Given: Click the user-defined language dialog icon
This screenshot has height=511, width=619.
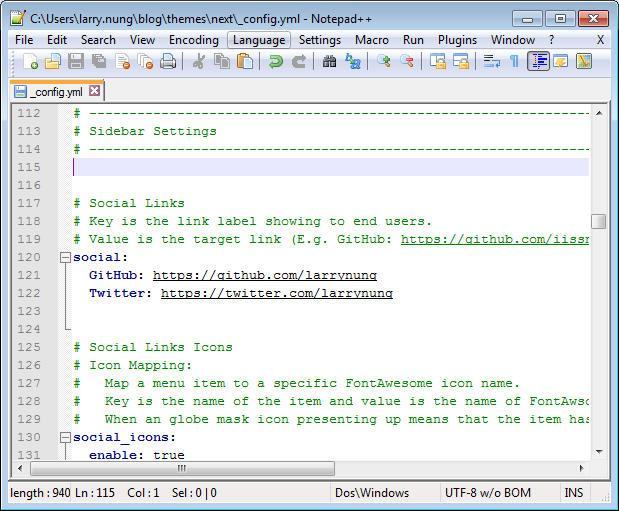Looking at the screenshot, I should [x=561, y=62].
